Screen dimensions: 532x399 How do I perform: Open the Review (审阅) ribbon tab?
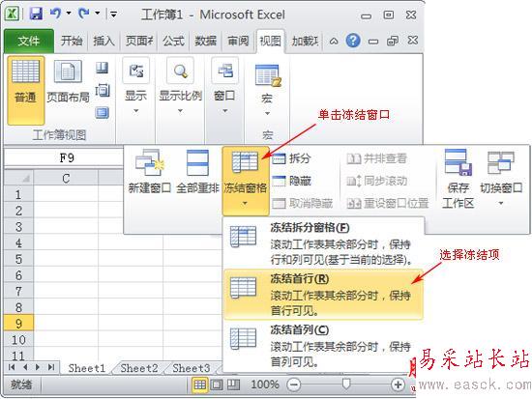(238, 41)
